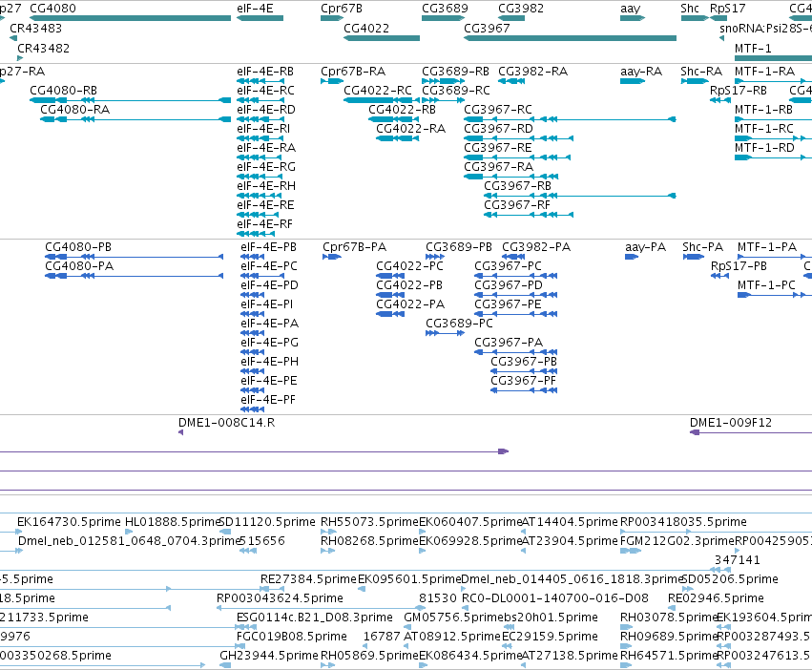
Task: Click transcript MTF-1-RD label
Action: [764, 148]
